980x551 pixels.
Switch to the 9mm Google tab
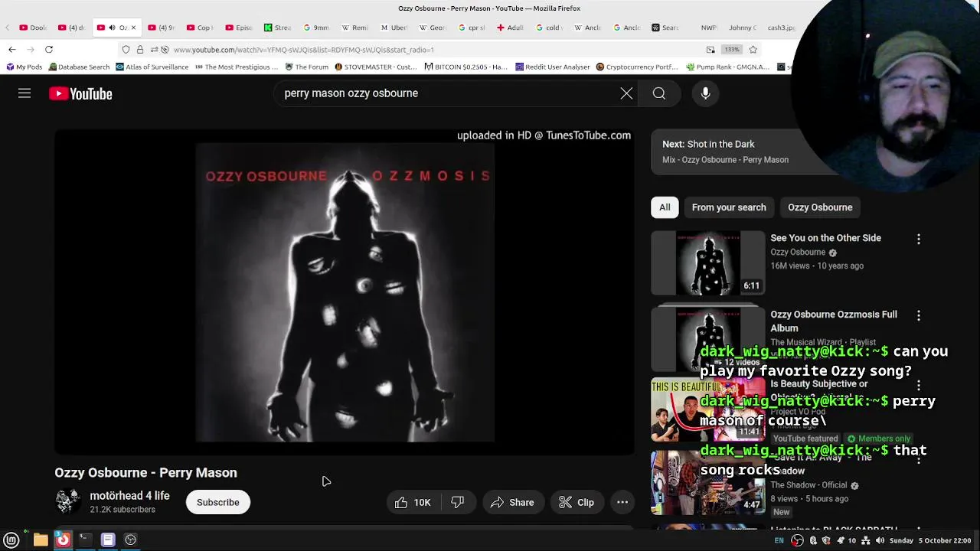[315, 28]
